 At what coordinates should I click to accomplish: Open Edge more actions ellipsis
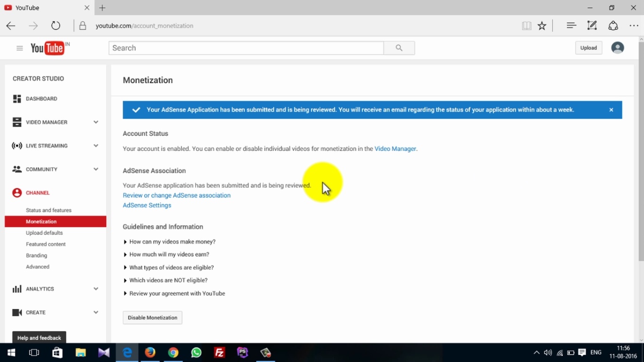634,26
